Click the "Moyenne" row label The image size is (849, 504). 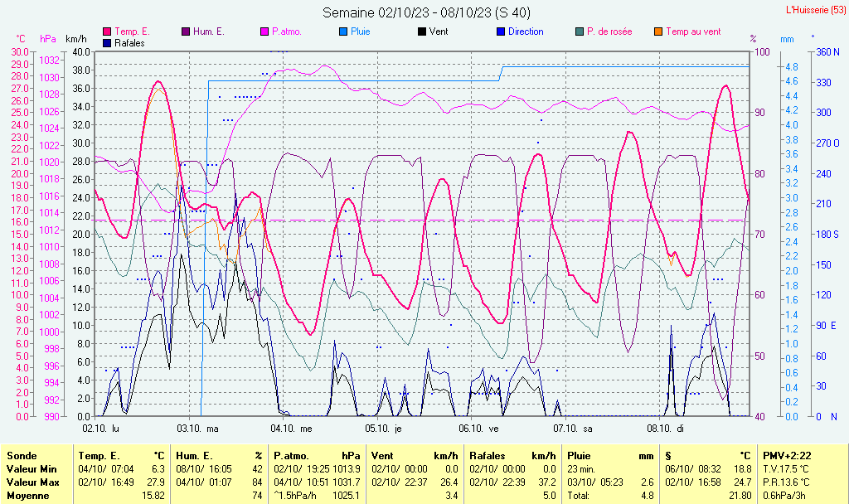coord(27,496)
